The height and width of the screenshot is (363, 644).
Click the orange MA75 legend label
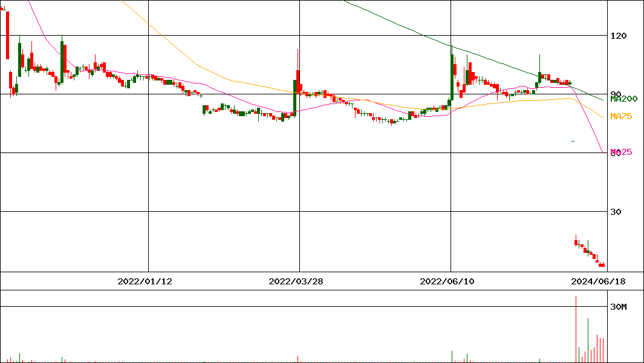pos(621,116)
